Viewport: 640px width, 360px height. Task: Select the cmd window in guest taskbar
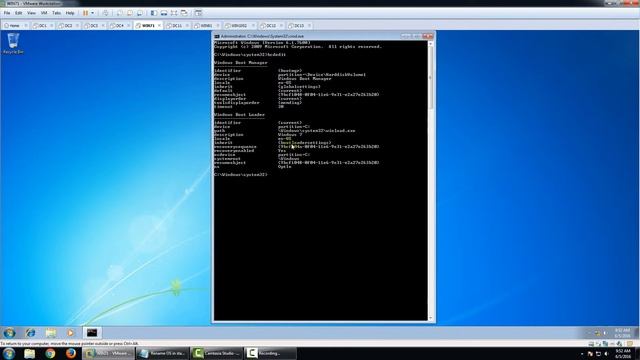(92, 333)
